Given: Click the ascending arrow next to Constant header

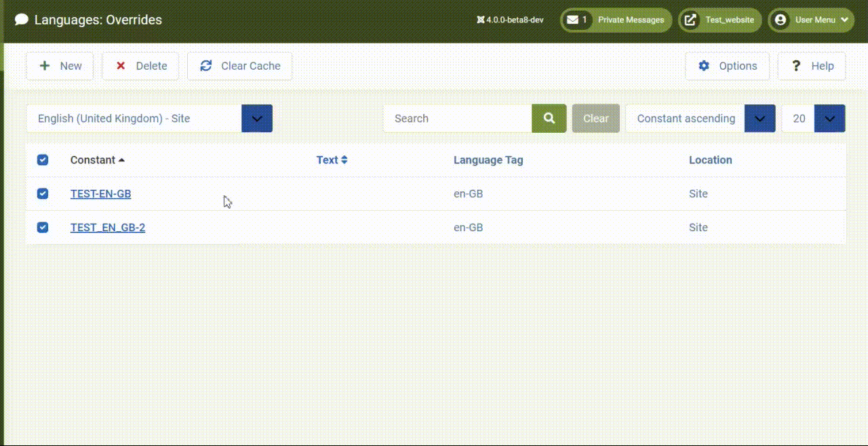Looking at the screenshot, I should click(121, 160).
